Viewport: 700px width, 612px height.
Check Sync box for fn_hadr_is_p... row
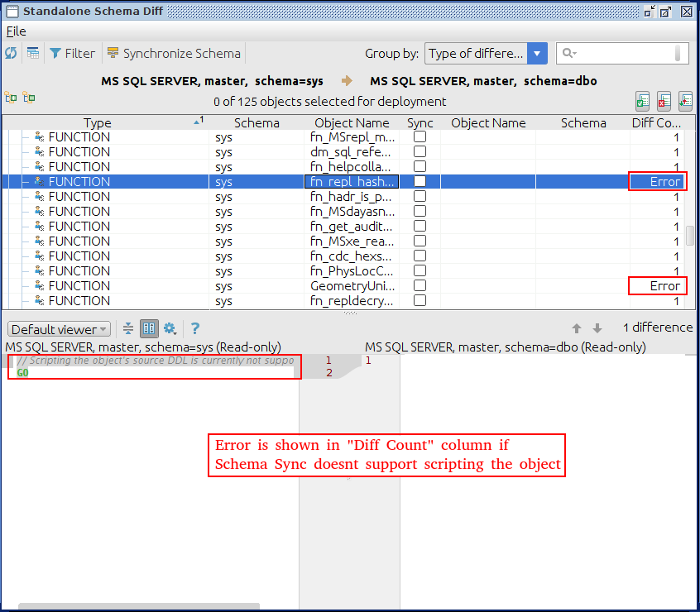[x=420, y=196]
